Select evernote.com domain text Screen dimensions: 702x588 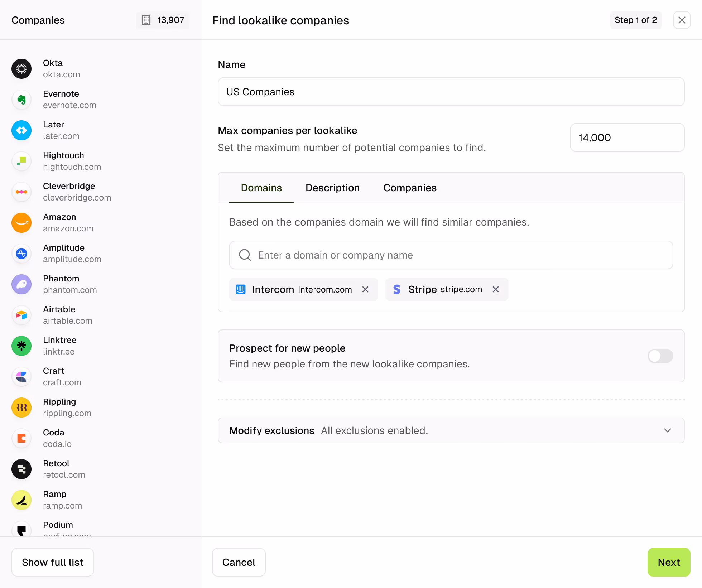[69, 105]
